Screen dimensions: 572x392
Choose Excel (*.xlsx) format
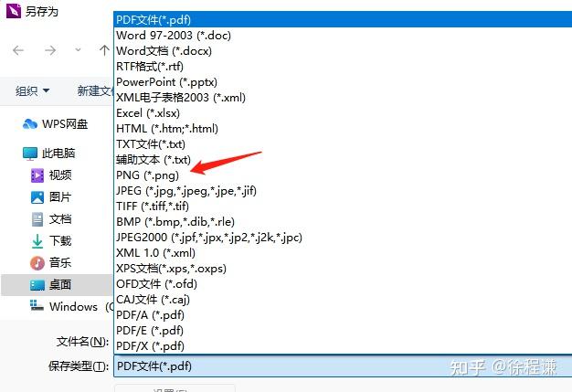(x=343, y=113)
